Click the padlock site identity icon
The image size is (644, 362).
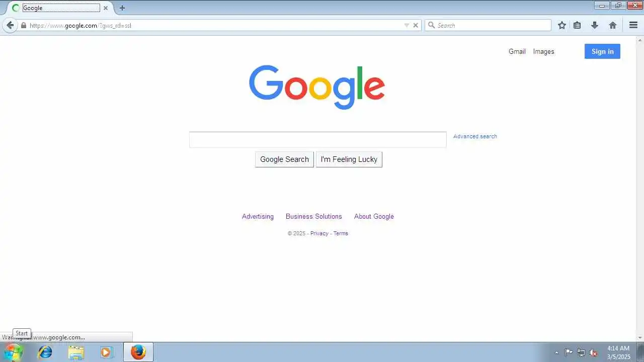[23, 25]
